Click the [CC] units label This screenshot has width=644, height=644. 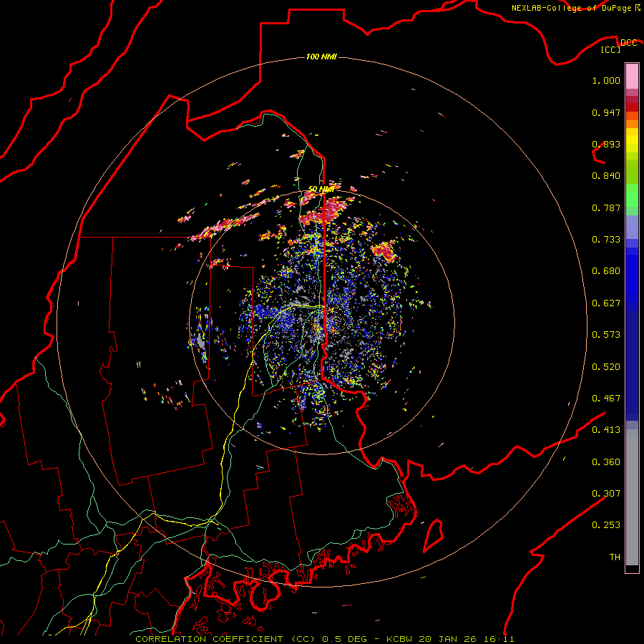[611, 49]
